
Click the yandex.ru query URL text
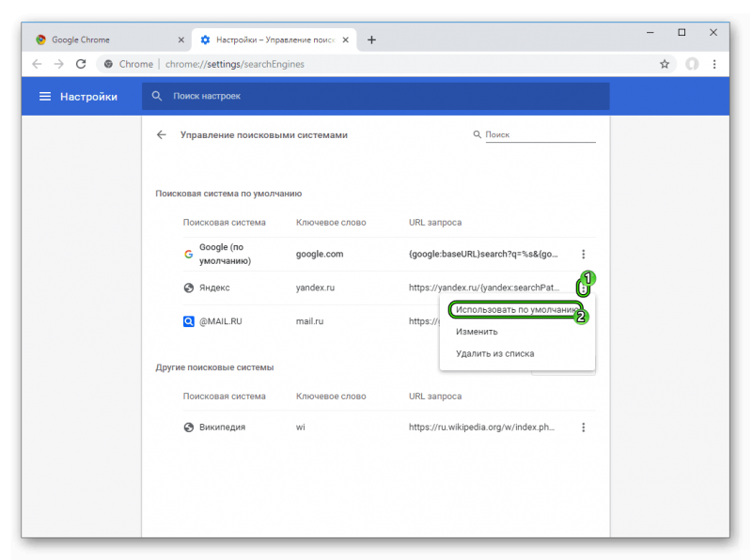484,288
